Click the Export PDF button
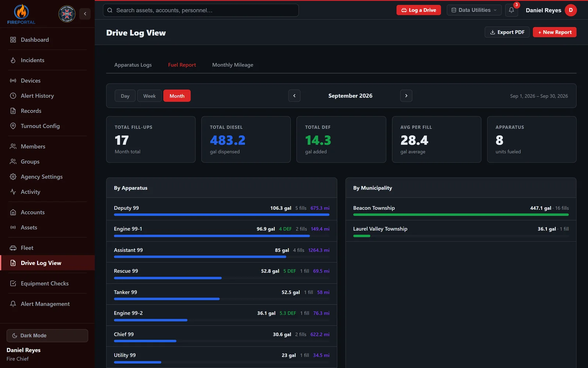The width and height of the screenshot is (588, 368). (x=507, y=32)
